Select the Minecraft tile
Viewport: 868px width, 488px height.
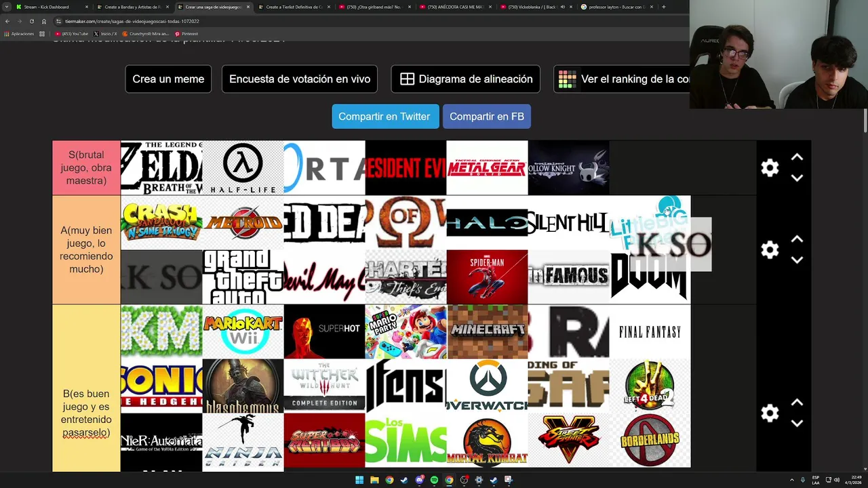(487, 331)
